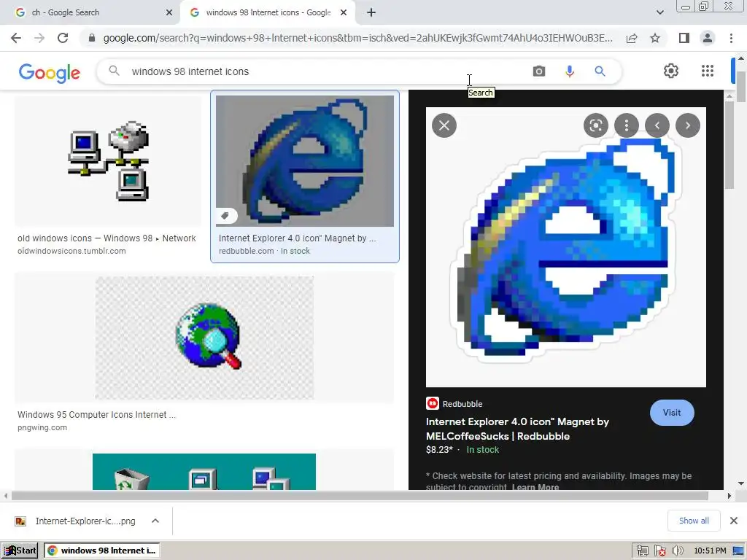Click the Google logo

coord(50,72)
